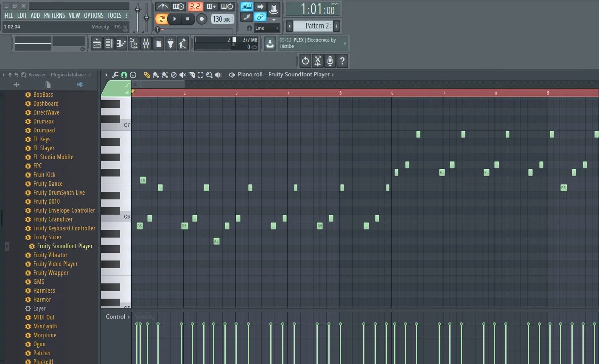Click the plus to add new pattern
Viewport: 599px width, 364px height.
(337, 26)
